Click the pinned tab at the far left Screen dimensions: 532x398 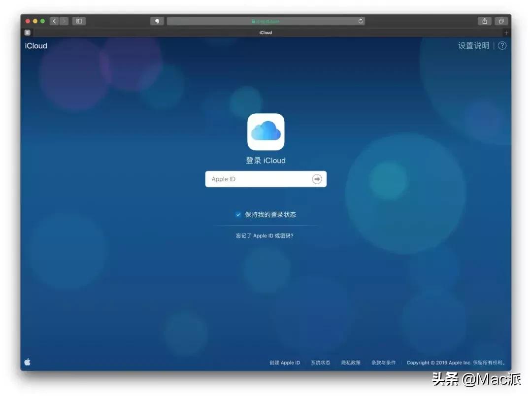[x=28, y=33]
